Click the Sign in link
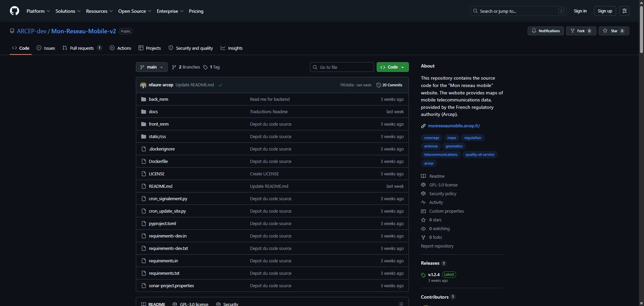 580,11
